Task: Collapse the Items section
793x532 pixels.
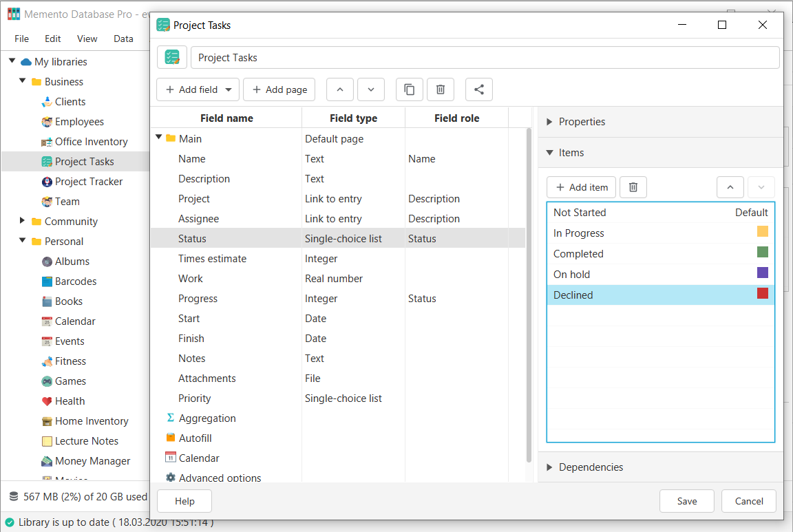Action: tap(549, 153)
